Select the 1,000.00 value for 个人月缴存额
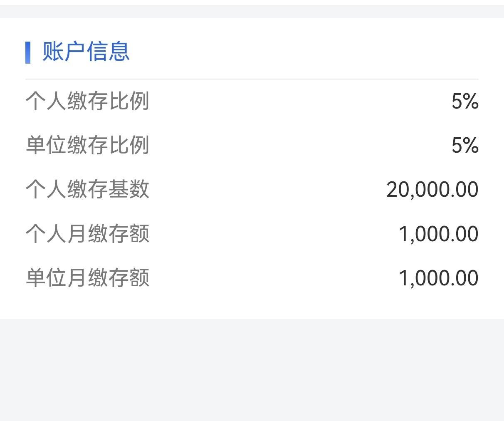The image size is (504, 421). tap(439, 234)
